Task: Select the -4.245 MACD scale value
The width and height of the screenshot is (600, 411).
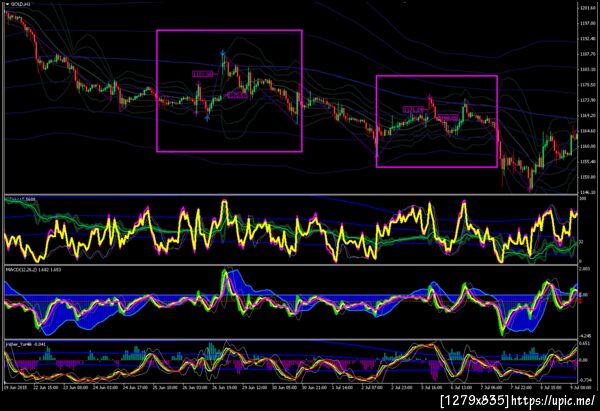Action: coord(584,336)
